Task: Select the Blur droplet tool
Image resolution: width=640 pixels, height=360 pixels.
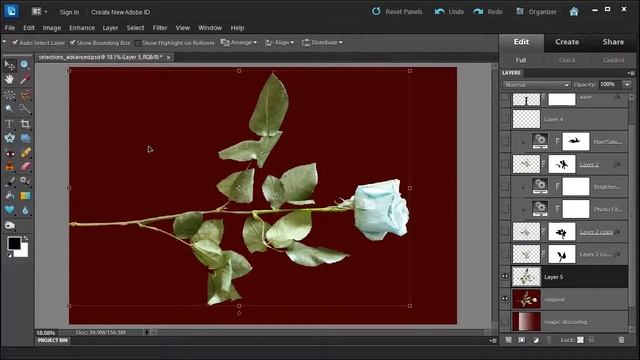Action: point(25,210)
